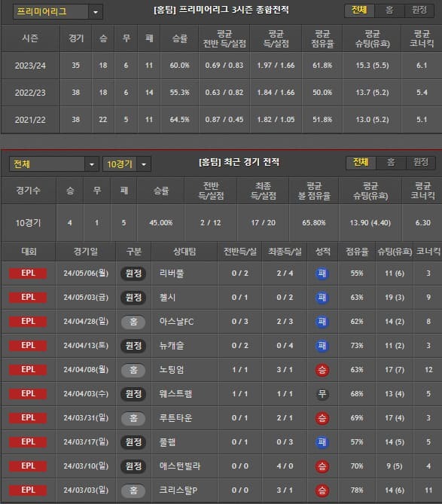Image resolution: width=442 pixels, height=504 pixels.
Task: Select 홈 tab in recent matches
Action: point(391,162)
